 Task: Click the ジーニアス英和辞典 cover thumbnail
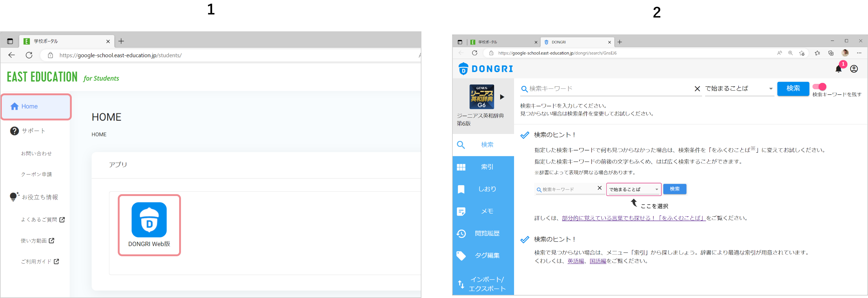click(x=482, y=97)
